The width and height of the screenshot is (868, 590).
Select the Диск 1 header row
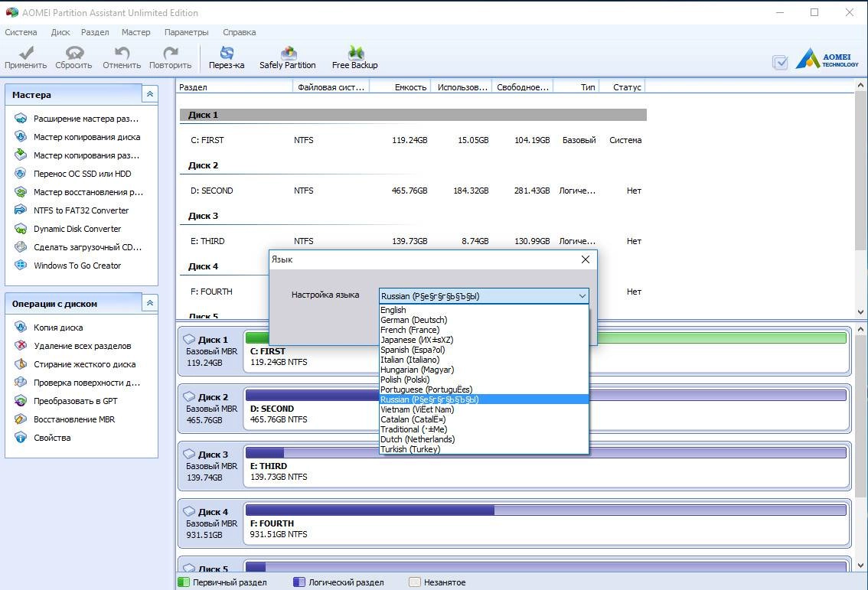(x=413, y=115)
